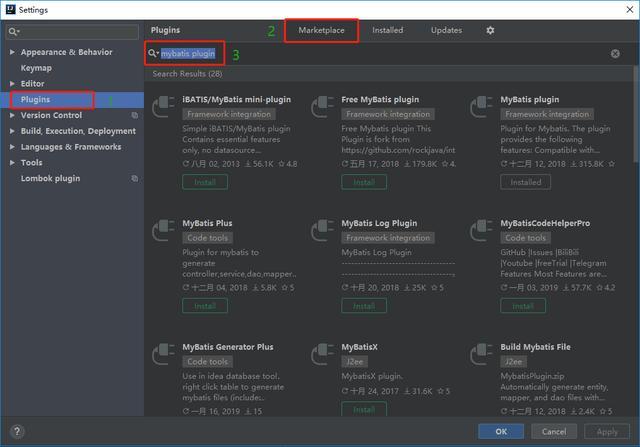Switch to the Installed tab
The image size is (640, 447).
tap(387, 30)
